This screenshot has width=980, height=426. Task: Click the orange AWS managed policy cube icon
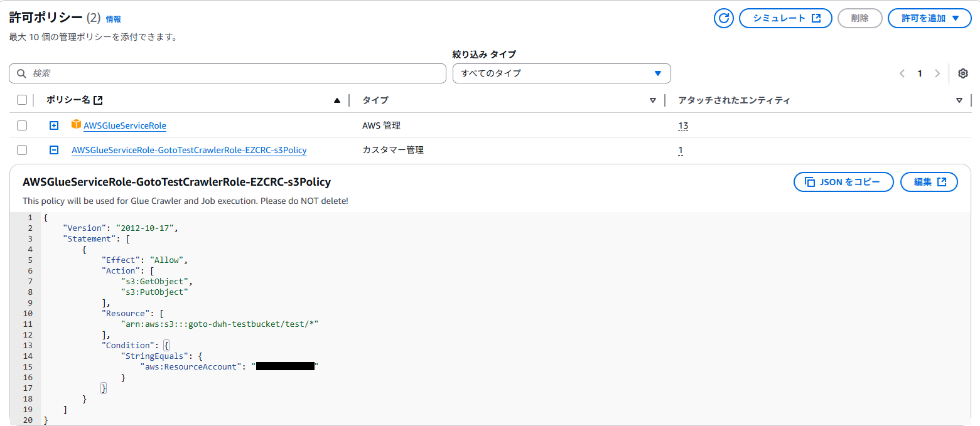pos(77,125)
